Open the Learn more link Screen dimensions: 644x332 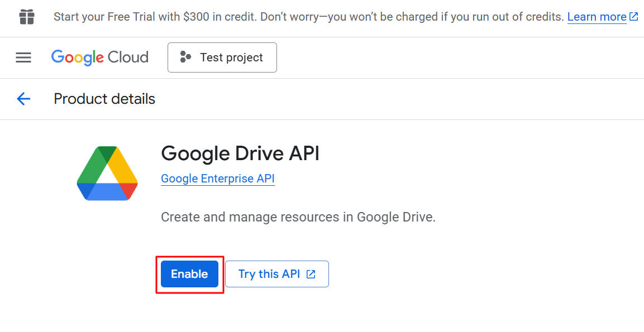597,17
